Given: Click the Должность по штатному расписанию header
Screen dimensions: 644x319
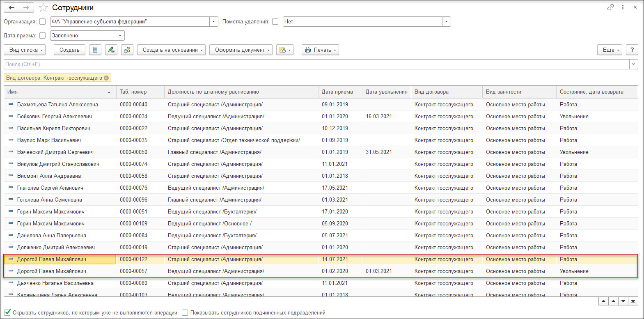Looking at the screenshot, I should coord(241,92).
